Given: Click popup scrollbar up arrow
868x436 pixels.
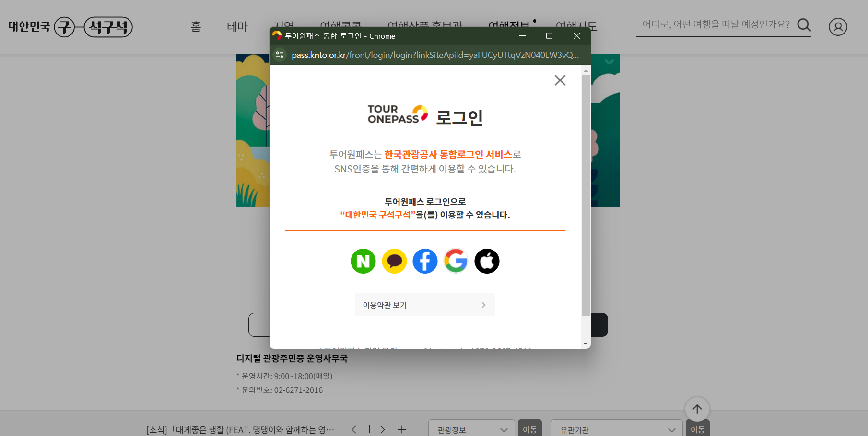Looking at the screenshot, I should point(586,70).
